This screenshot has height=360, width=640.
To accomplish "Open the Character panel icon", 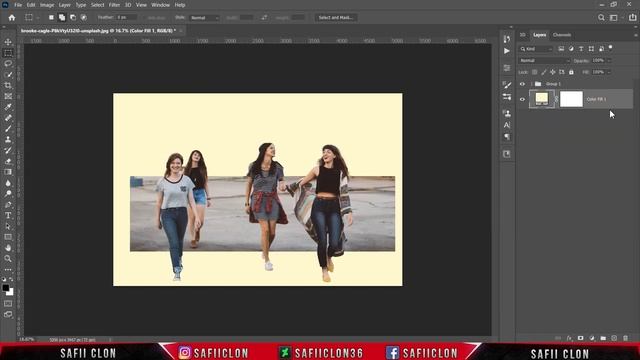I will (507, 125).
